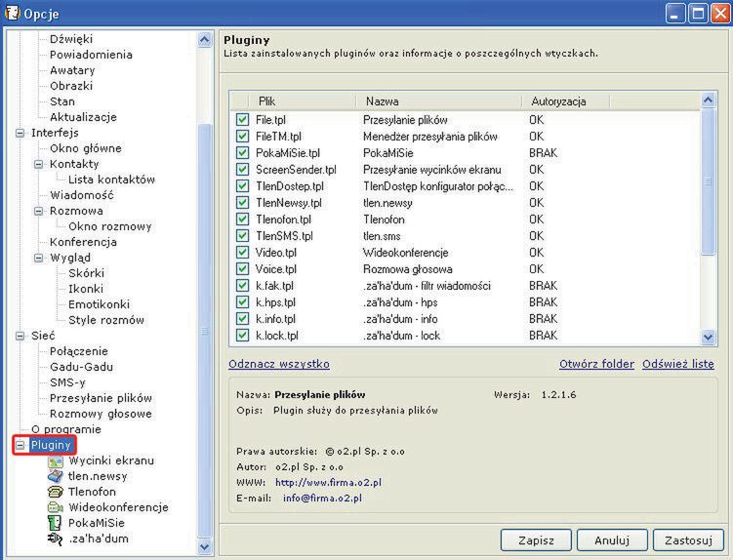This screenshot has width=733, height=560.
Task: Click the Autoryzacja column header
Action: click(x=558, y=100)
